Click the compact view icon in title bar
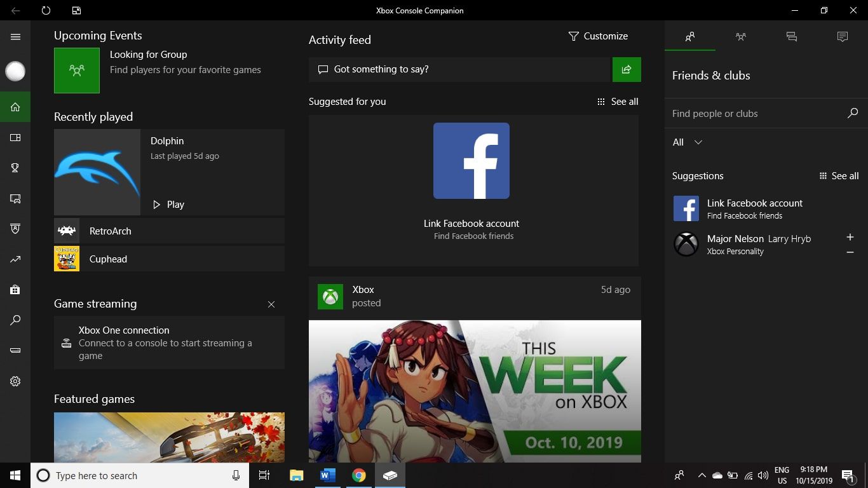 76,10
